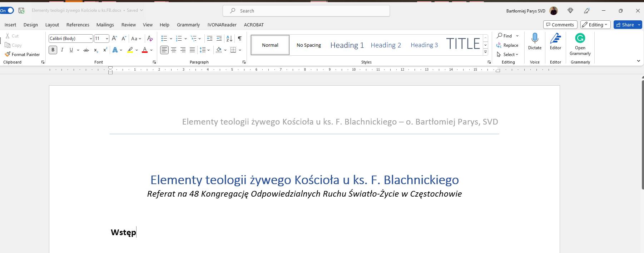Image resolution: width=644 pixels, height=253 pixels.
Task: Toggle the AutoSave switch
Action: pos(7,10)
